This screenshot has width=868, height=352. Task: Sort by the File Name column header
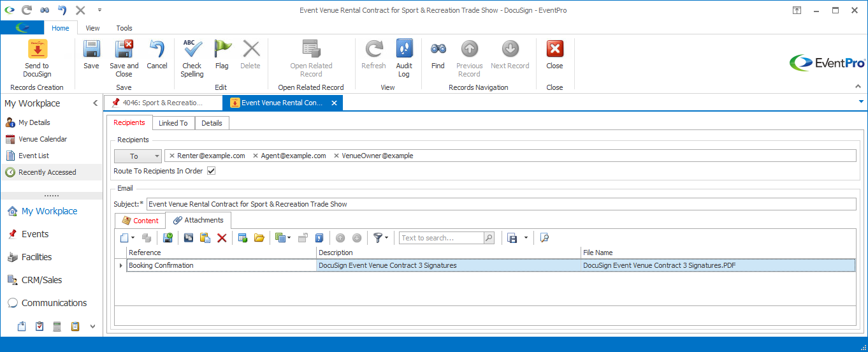point(718,253)
